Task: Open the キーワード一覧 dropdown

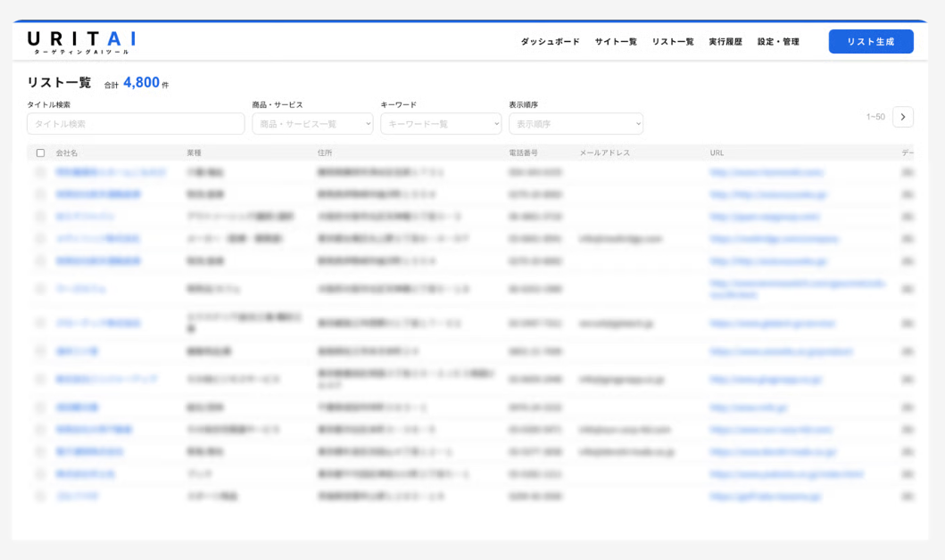Action: pyautogui.click(x=441, y=124)
